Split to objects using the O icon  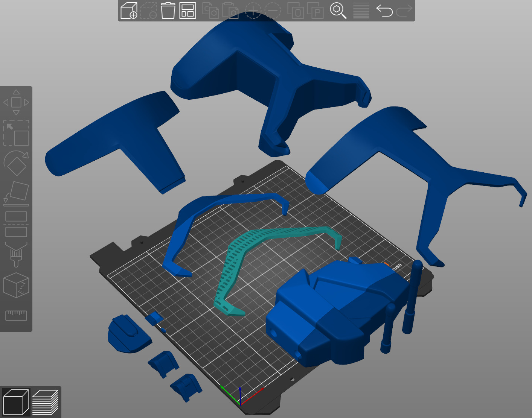pos(296,10)
